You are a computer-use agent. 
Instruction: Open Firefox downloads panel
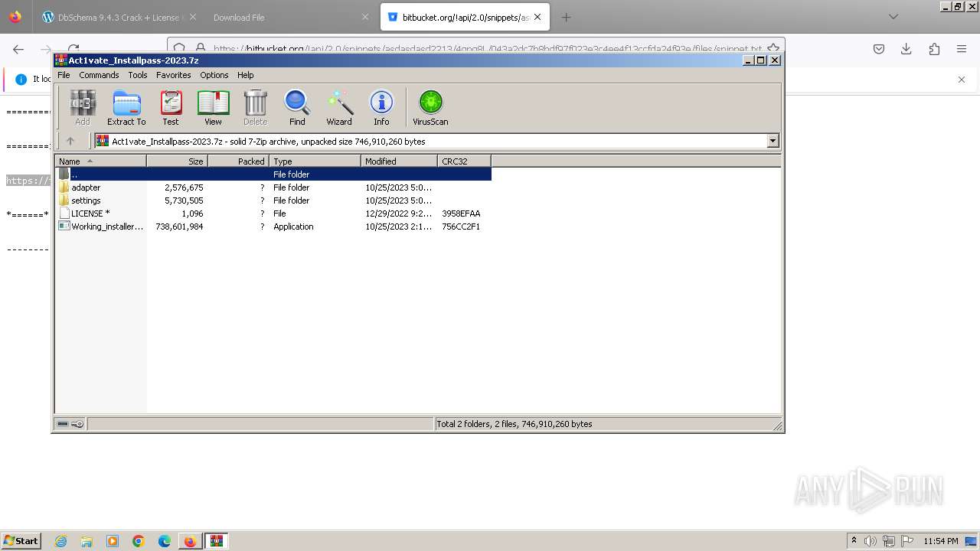pyautogui.click(x=906, y=49)
